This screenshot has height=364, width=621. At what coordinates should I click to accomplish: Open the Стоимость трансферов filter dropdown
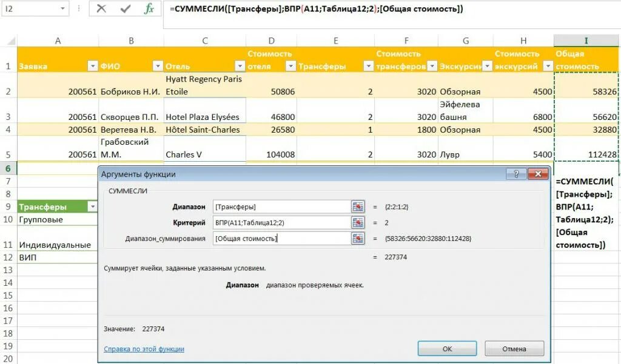pos(432,66)
